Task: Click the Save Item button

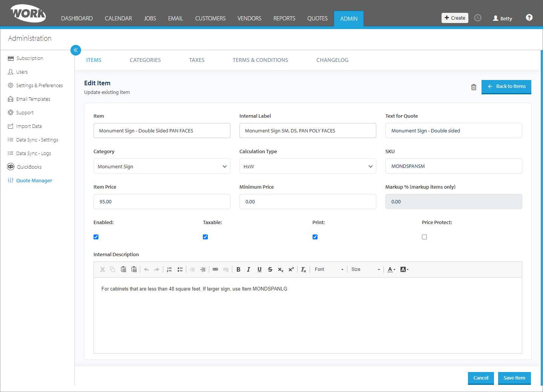Action: (x=514, y=378)
